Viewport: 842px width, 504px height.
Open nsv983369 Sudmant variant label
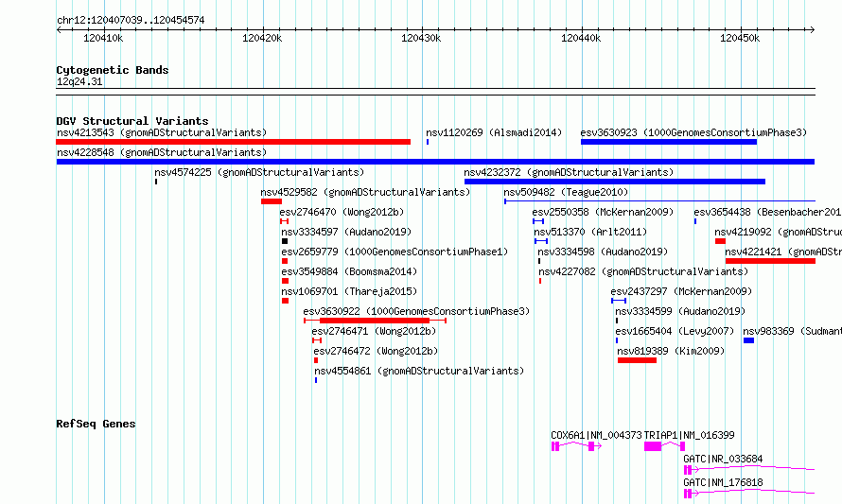pos(792,331)
